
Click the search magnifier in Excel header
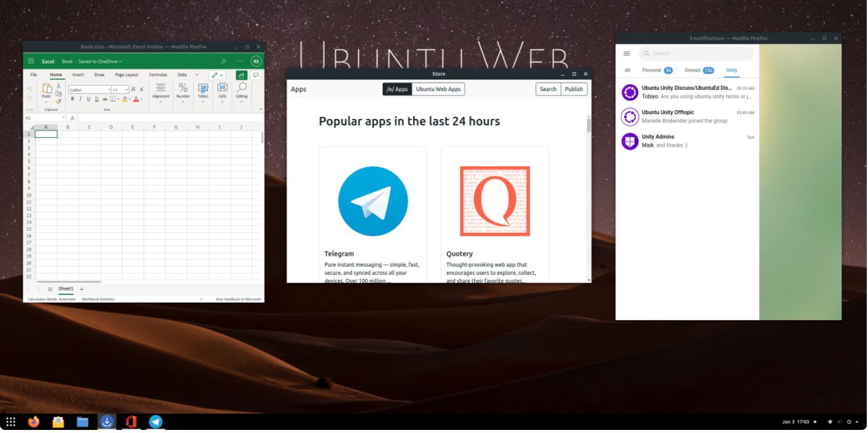[x=223, y=61]
